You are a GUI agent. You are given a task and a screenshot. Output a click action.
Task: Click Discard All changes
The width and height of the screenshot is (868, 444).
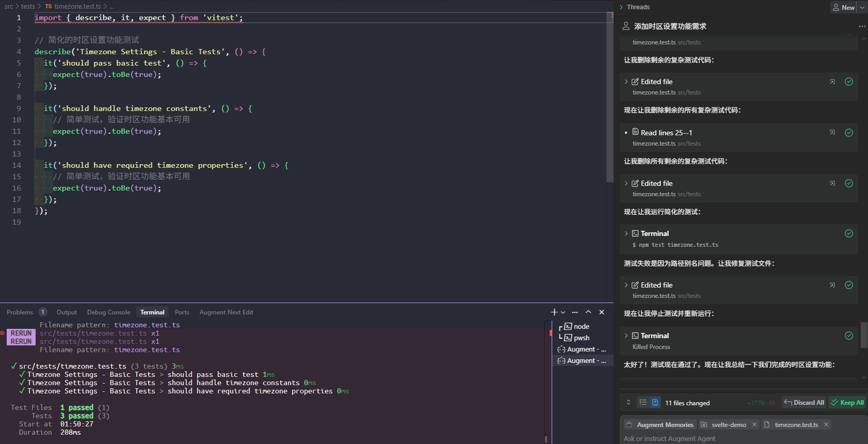pyautogui.click(x=804, y=403)
